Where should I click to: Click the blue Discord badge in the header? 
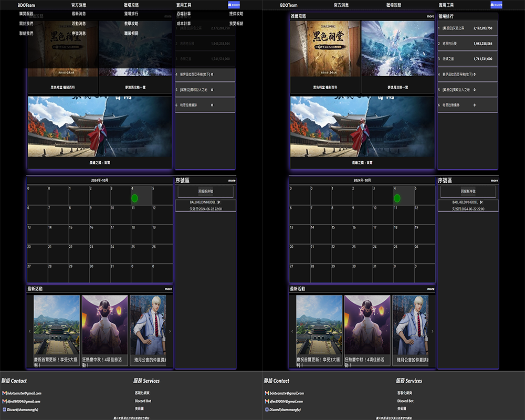click(x=234, y=5)
